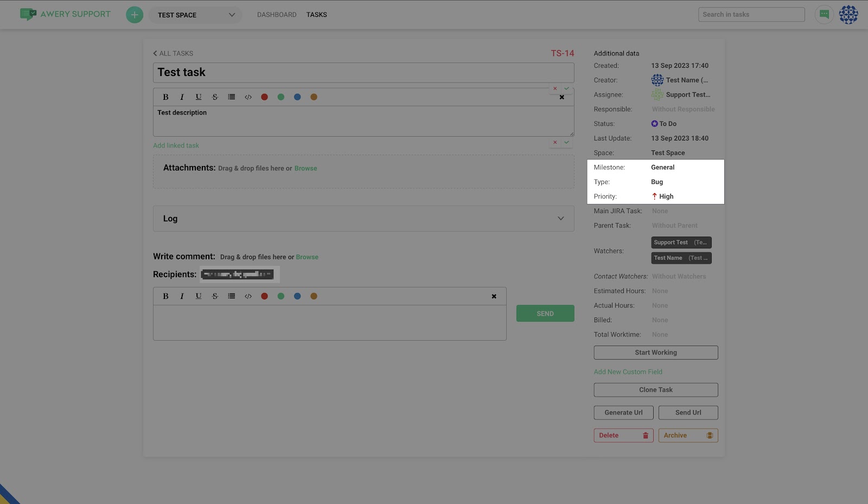868x504 pixels.
Task: Apply strikethrough in comment editor toolbar
Action: tap(215, 296)
